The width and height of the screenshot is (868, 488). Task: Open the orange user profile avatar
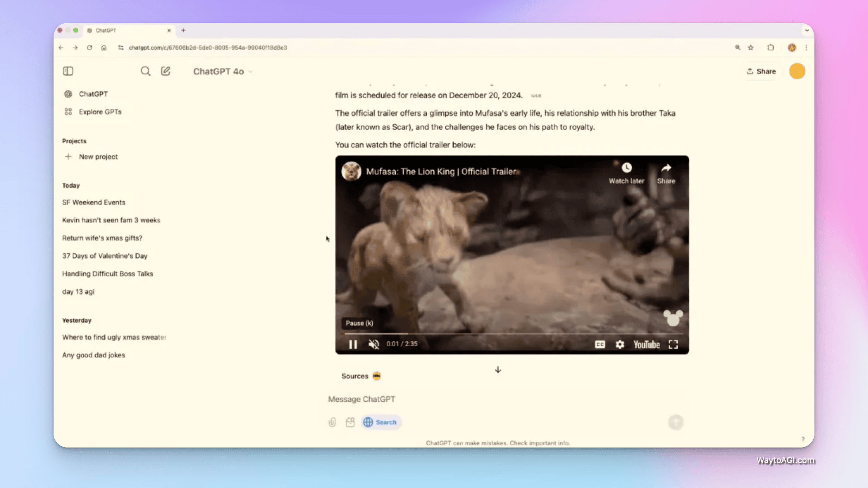click(x=797, y=71)
